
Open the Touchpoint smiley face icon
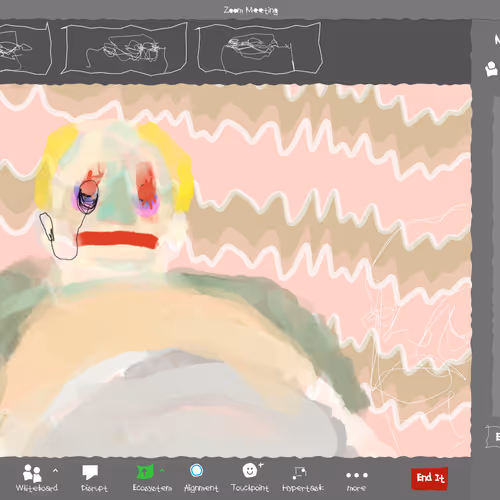pyautogui.click(x=250, y=470)
